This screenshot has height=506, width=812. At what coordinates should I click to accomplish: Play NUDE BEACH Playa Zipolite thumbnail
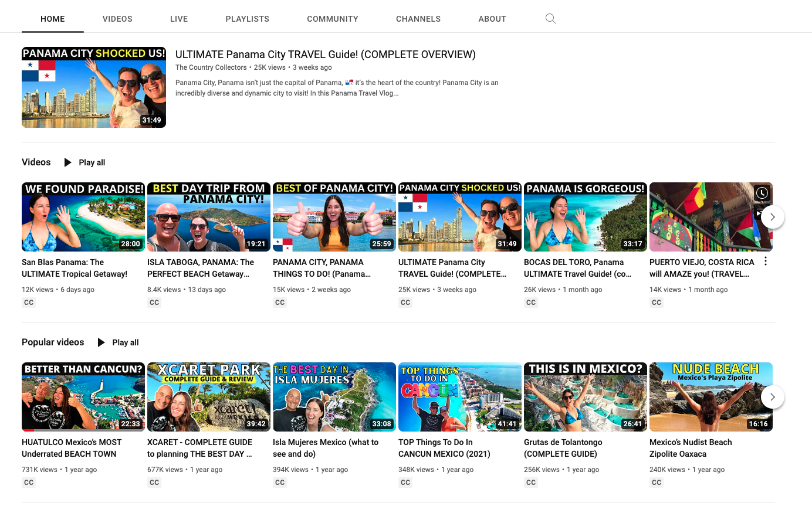(x=711, y=397)
